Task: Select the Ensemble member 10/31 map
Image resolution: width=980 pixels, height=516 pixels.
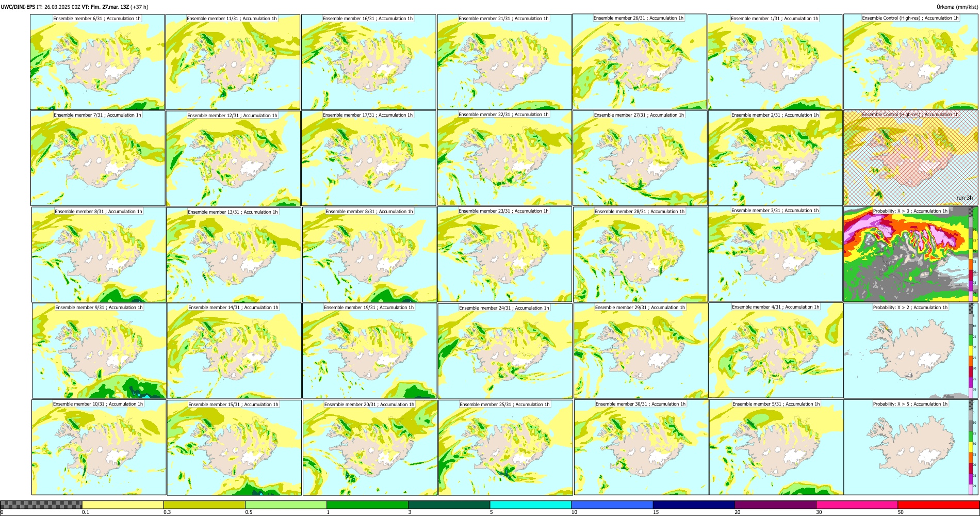Action: pyautogui.click(x=99, y=447)
